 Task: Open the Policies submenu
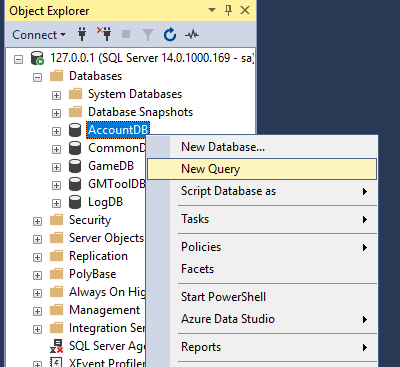tap(262, 247)
